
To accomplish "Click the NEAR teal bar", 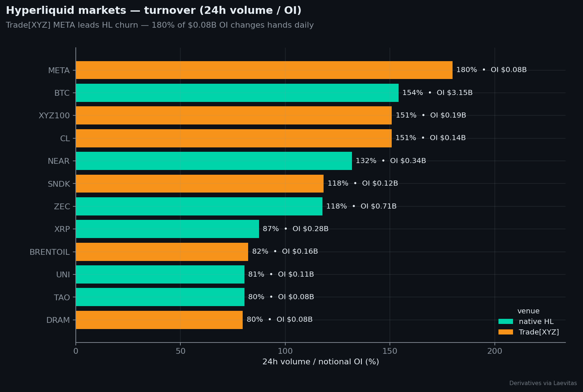I will pos(214,161).
